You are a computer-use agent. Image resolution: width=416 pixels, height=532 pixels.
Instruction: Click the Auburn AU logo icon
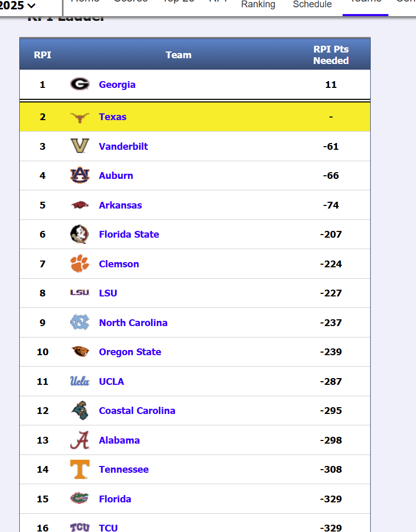click(80, 175)
